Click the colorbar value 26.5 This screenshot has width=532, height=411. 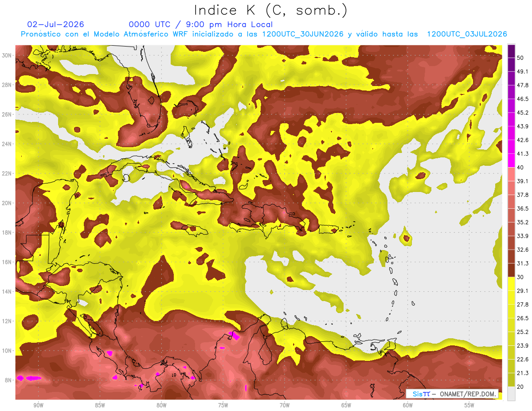pos(522,318)
